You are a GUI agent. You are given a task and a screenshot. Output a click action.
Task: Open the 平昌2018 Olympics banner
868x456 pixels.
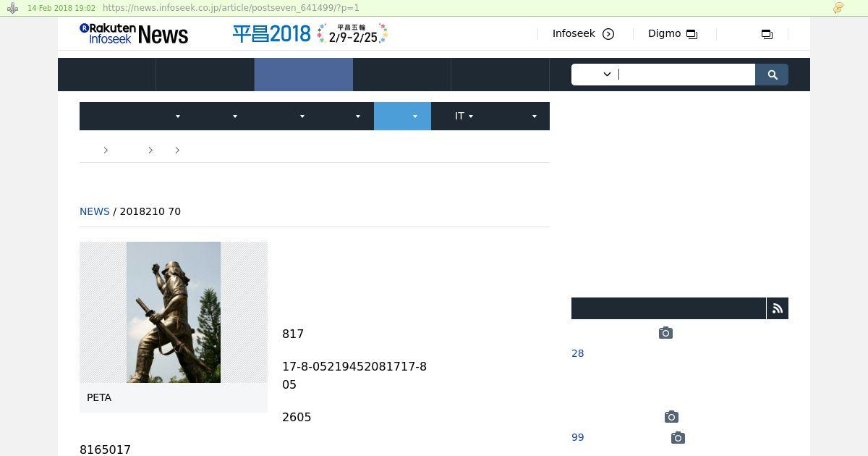(310, 33)
